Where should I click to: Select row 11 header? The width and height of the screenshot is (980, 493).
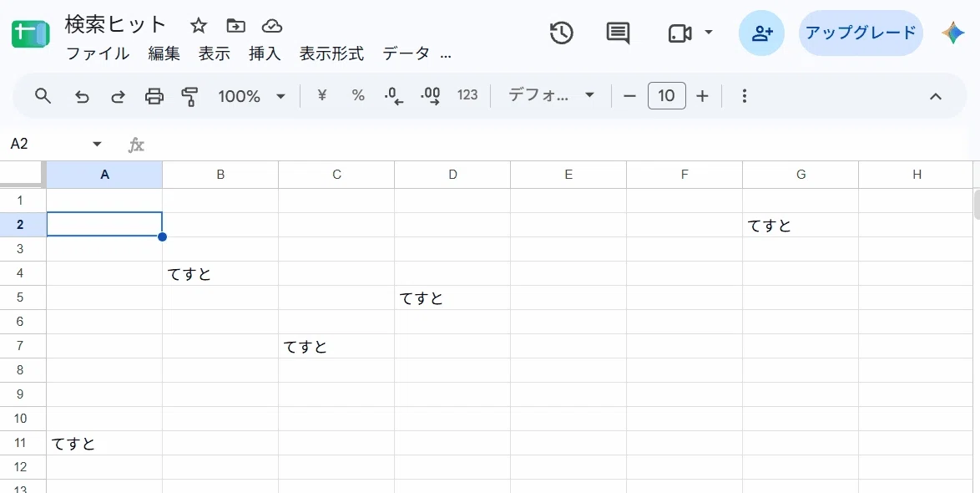(23, 443)
